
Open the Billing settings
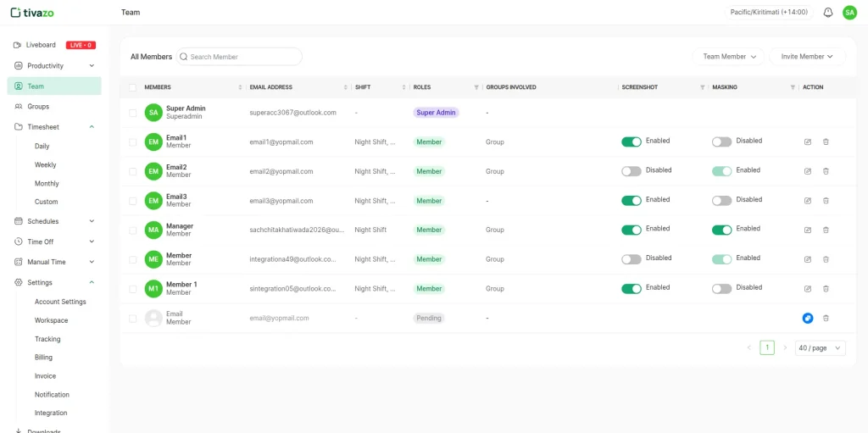tap(44, 357)
